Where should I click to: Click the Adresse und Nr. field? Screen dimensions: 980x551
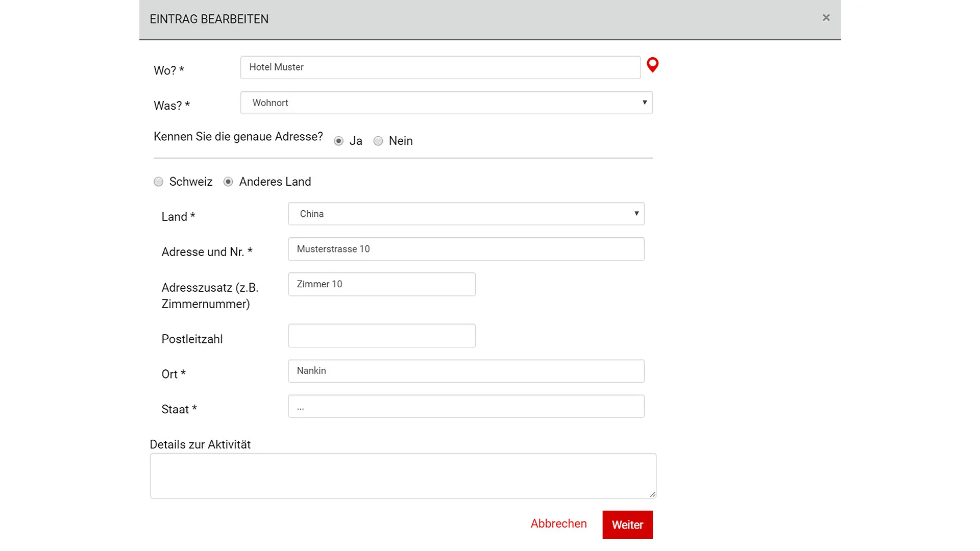click(x=466, y=249)
